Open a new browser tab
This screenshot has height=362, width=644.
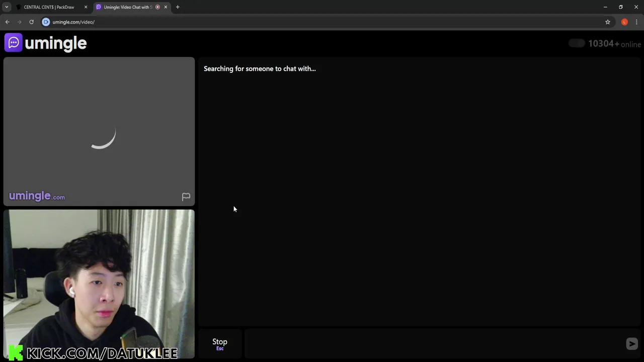coord(178,7)
